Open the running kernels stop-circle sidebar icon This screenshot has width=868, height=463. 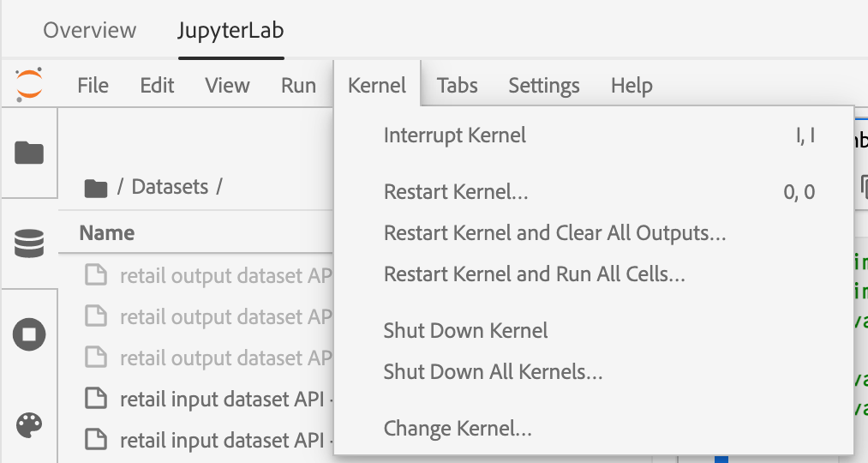click(x=29, y=334)
